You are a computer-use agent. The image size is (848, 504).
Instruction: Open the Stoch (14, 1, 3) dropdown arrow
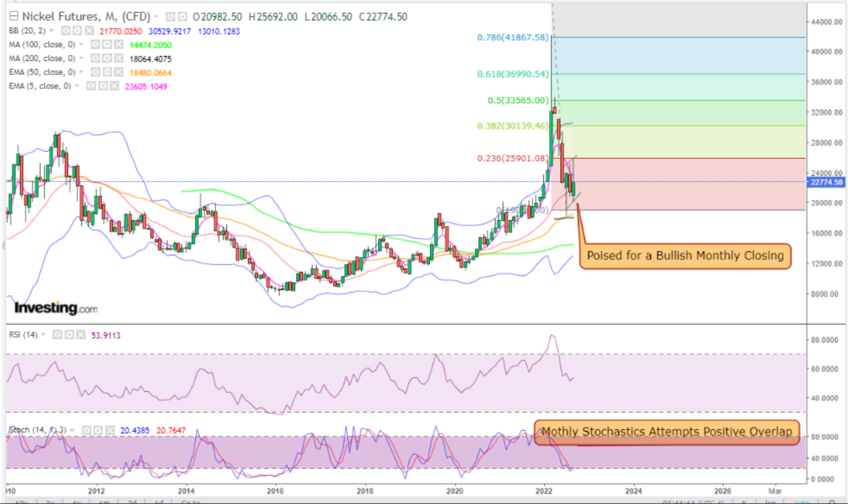tap(72, 430)
